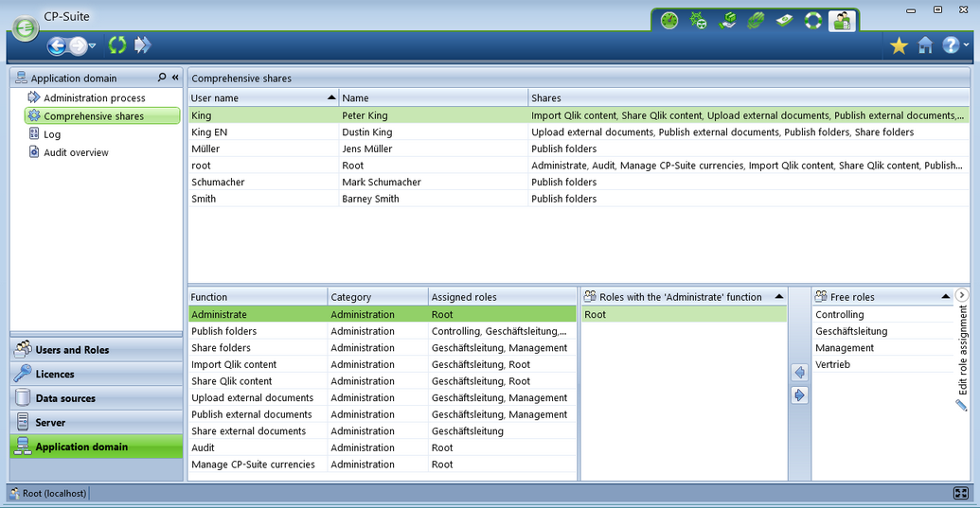
Task: Select the Publish folders function row
Action: pyautogui.click(x=382, y=331)
